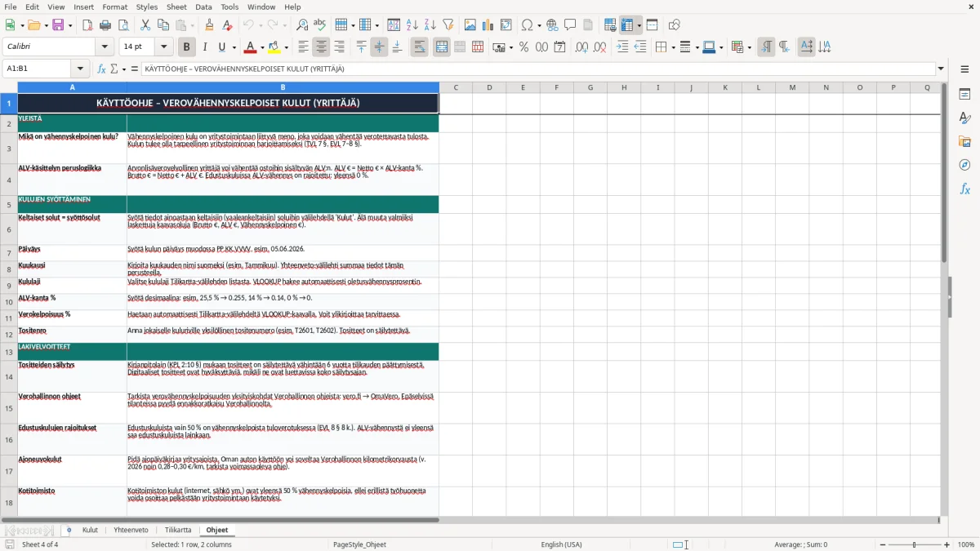Click Add Decimal Place icon

pyautogui.click(x=582, y=47)
